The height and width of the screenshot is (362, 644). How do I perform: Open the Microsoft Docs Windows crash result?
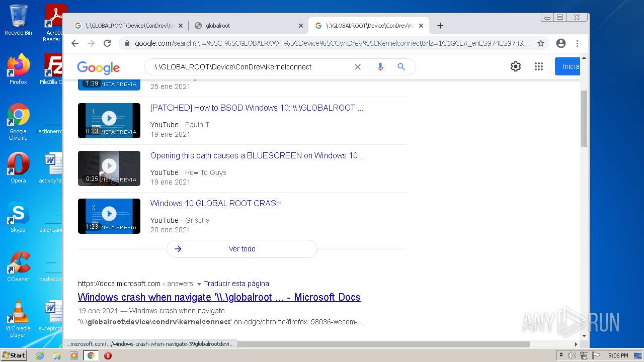tap(219, 297)
